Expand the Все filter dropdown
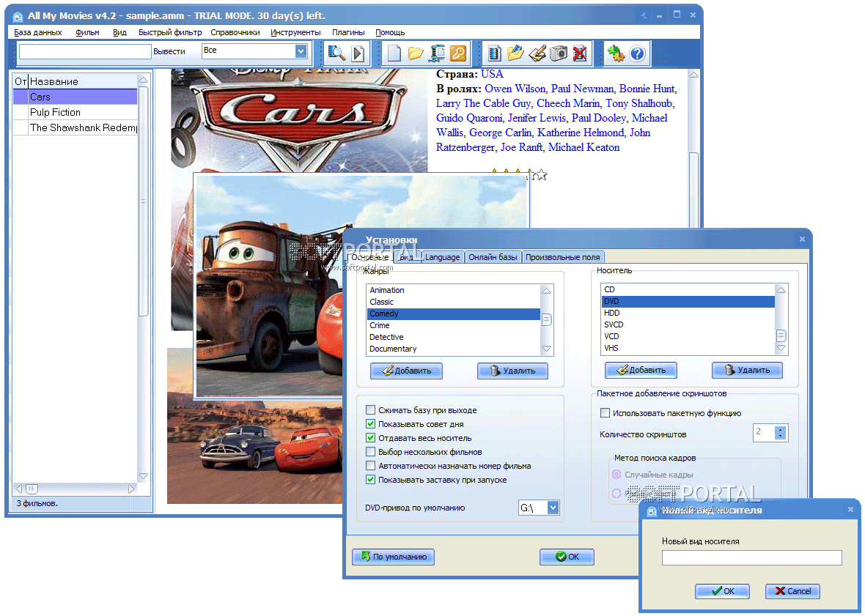The height and width of the screenshot is (616, 865). [x=301, y=51]
